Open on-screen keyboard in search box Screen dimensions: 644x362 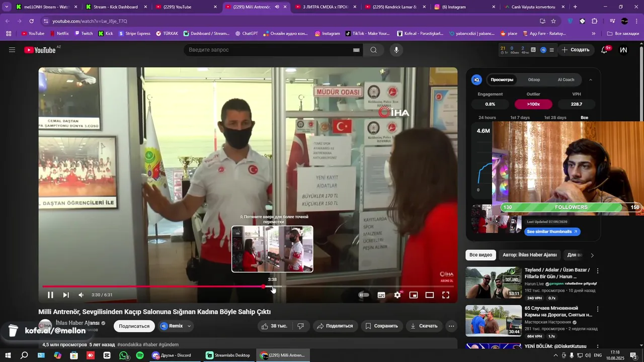[x=356, y=50]
